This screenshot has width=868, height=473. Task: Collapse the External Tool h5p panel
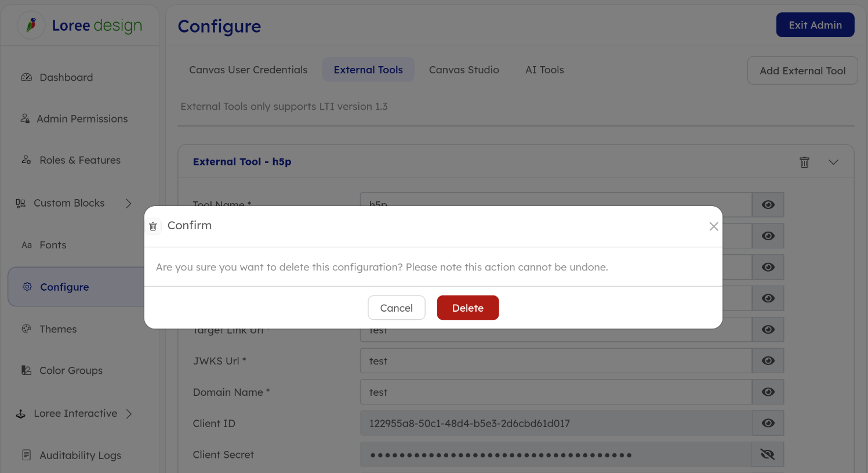click(833, 162)
